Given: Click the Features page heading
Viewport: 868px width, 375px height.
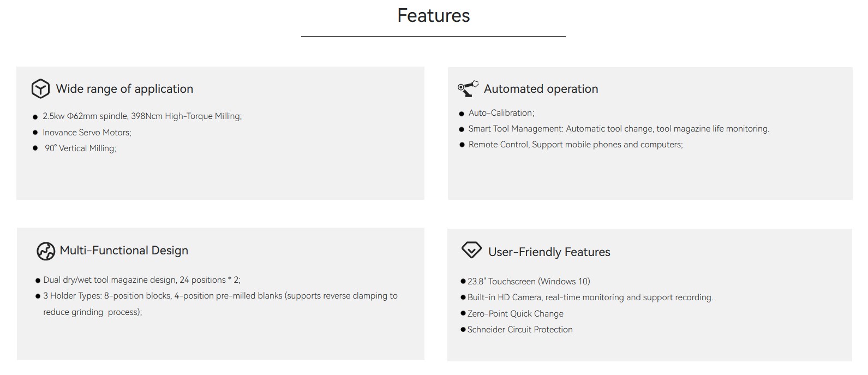Looking at the screenshot, I should 433,16.
